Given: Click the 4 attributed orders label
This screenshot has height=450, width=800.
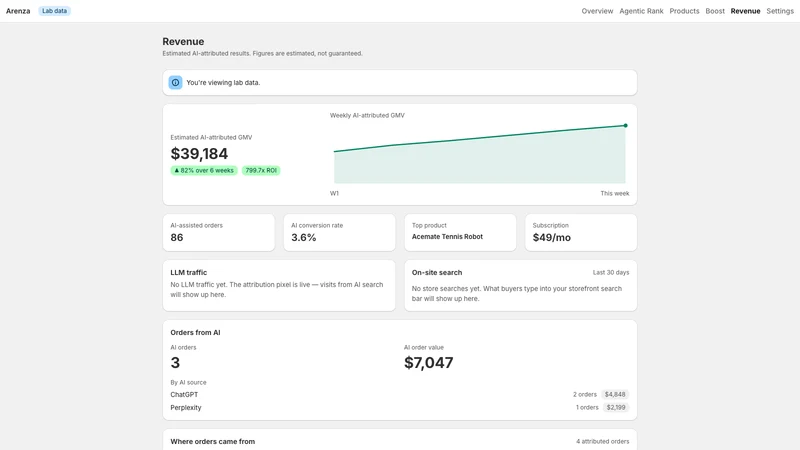Looking at the screenshot, I should [x=603, y=441].
